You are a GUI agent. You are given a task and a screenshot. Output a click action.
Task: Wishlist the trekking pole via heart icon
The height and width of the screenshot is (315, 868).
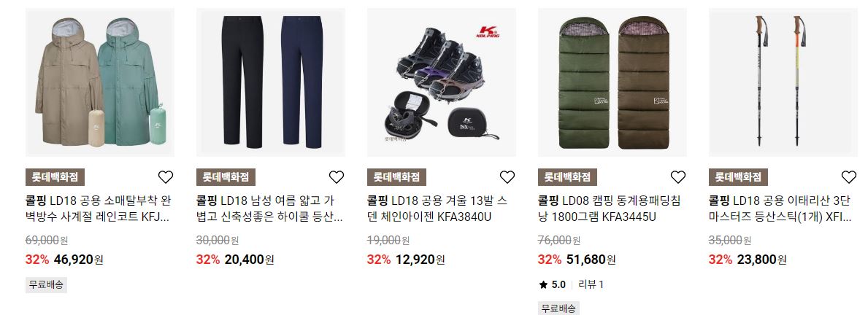point(848,177)
